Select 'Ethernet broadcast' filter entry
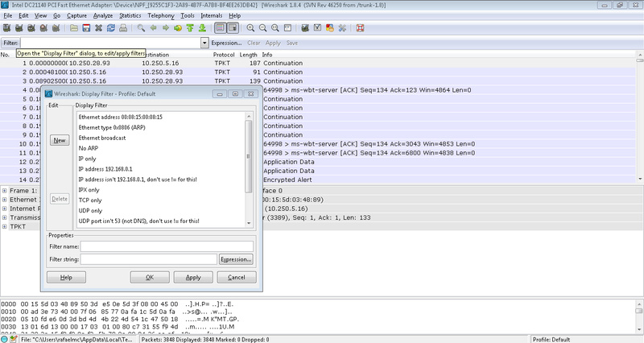Screen dimensions: 644x343 102,138
